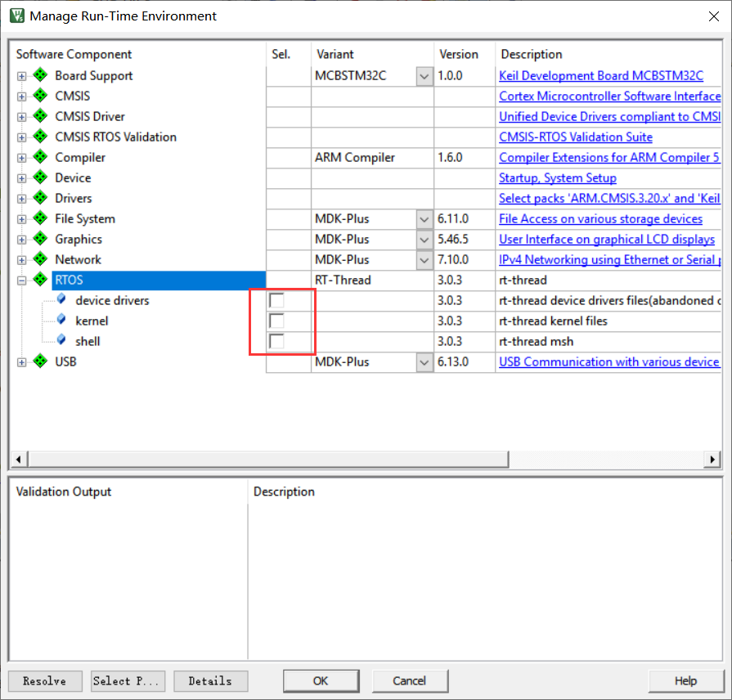Click the Compiler green diamond icon
Viewport: 732px width, 700px height.
(x=41, y=157)
